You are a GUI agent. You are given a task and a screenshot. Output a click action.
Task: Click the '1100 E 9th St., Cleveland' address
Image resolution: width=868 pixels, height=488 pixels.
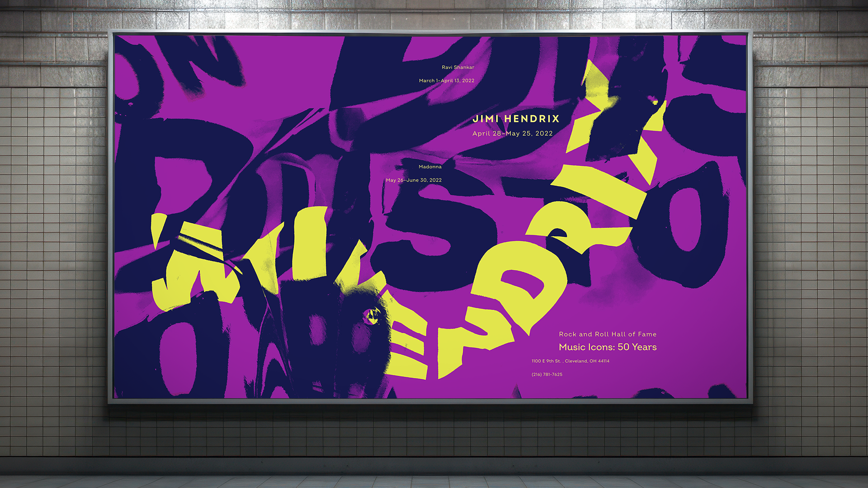[x=571, y=361]
